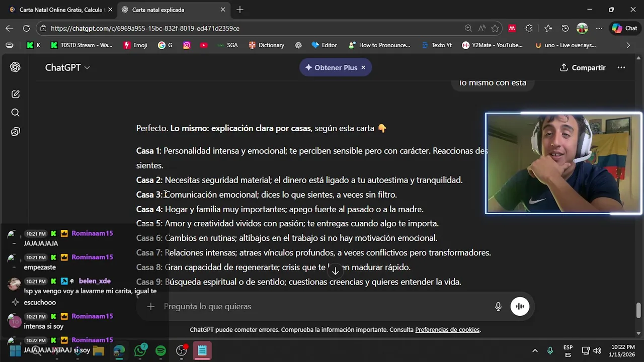Open new chat from the sidebar pencil icon
This screenshot has width=644, height=362.
pyautogui.click(x=15, y=94)
